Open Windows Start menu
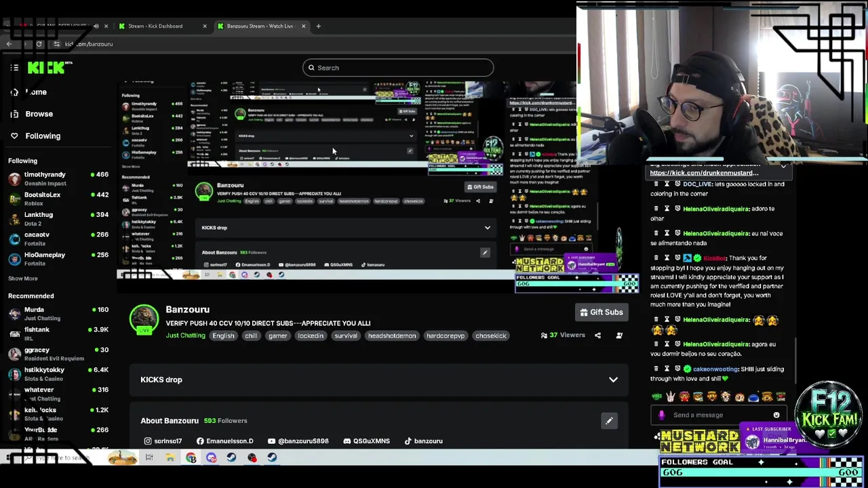 pos(9,458)
